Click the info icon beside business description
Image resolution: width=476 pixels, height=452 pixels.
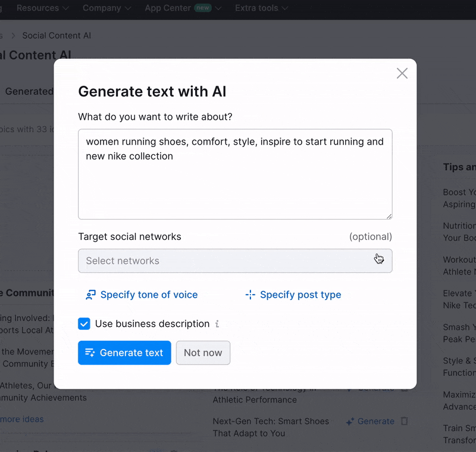click(217, 324)
